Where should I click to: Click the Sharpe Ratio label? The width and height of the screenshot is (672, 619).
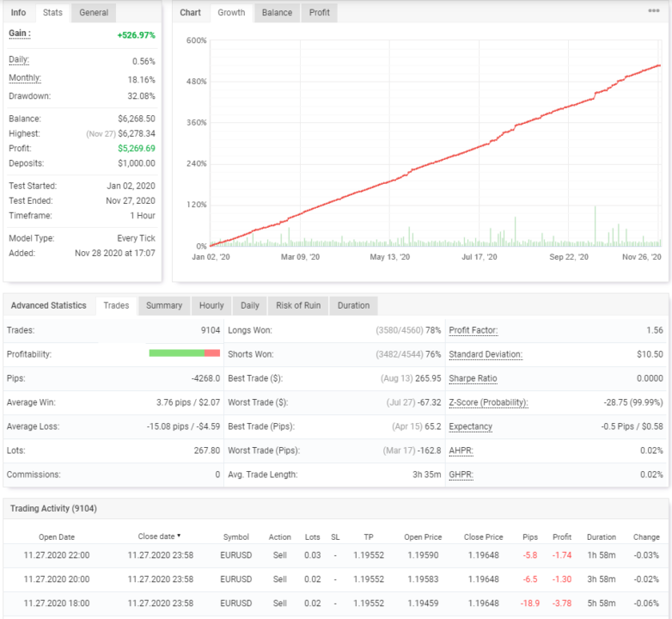coord(473,378)
